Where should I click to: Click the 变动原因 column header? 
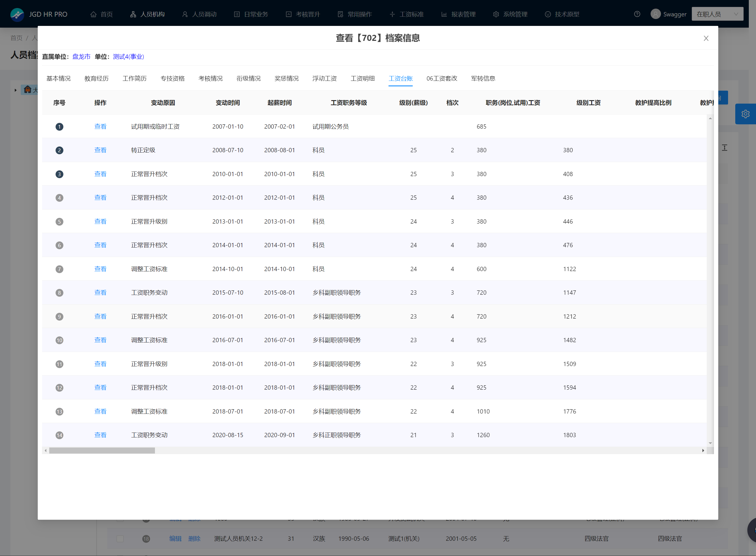coord(163,103)
